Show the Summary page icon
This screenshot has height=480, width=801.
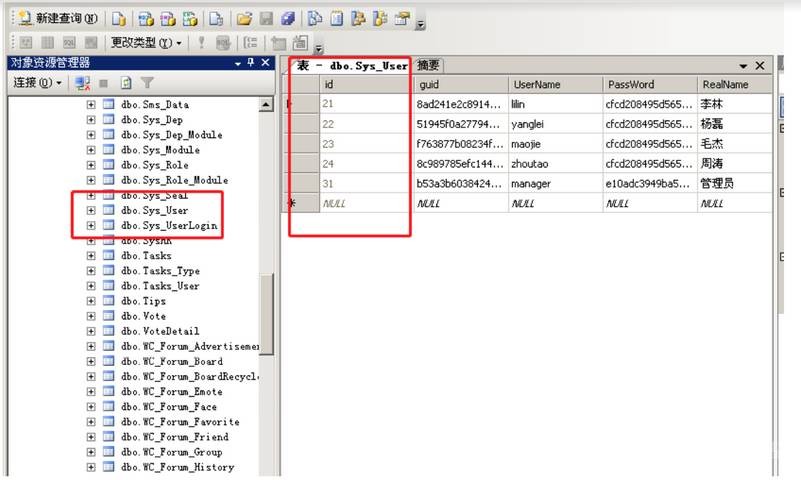coord(337,19)
